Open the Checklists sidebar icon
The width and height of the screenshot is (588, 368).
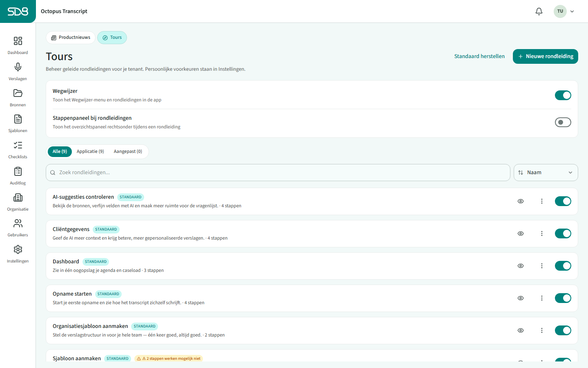[18, 145]
